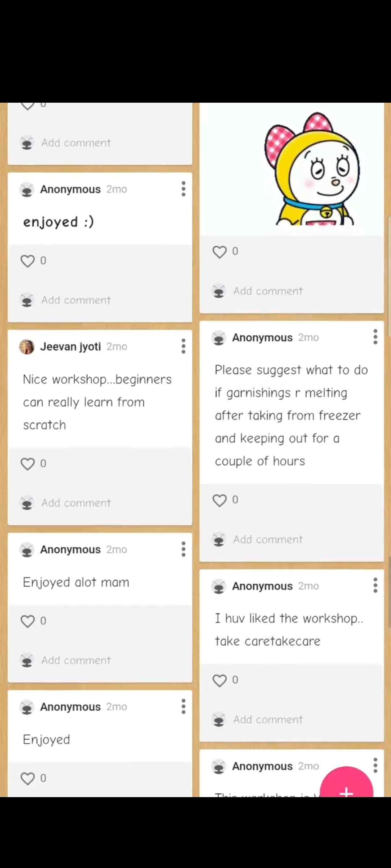Click Jeevan jyoti's profile avatar
The width and height of the screenshot is (391, 868).
click(x=27, y=347)
